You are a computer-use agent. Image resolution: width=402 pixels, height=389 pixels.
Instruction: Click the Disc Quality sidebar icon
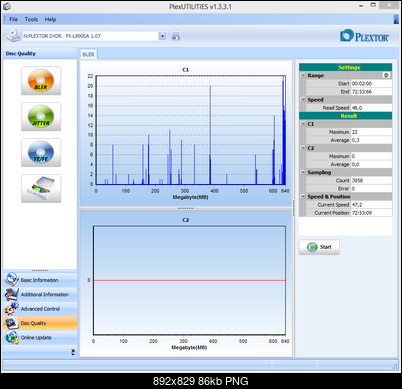[12, 323]
